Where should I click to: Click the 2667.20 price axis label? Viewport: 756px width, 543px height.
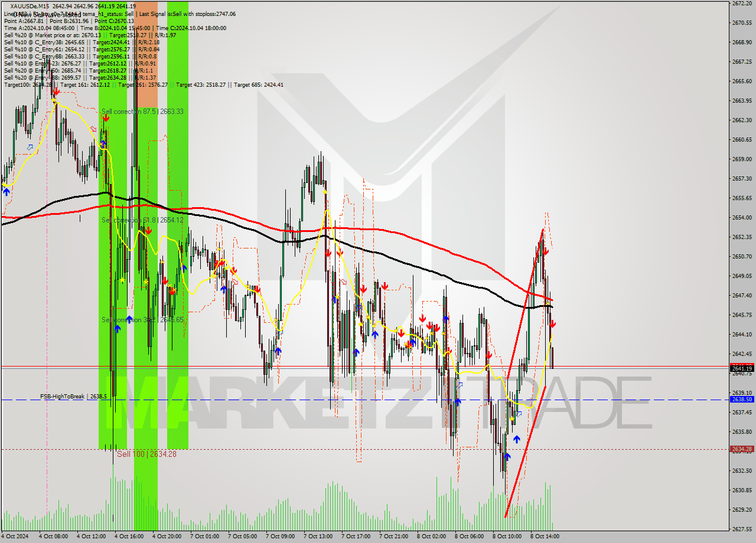coord(742,62)
